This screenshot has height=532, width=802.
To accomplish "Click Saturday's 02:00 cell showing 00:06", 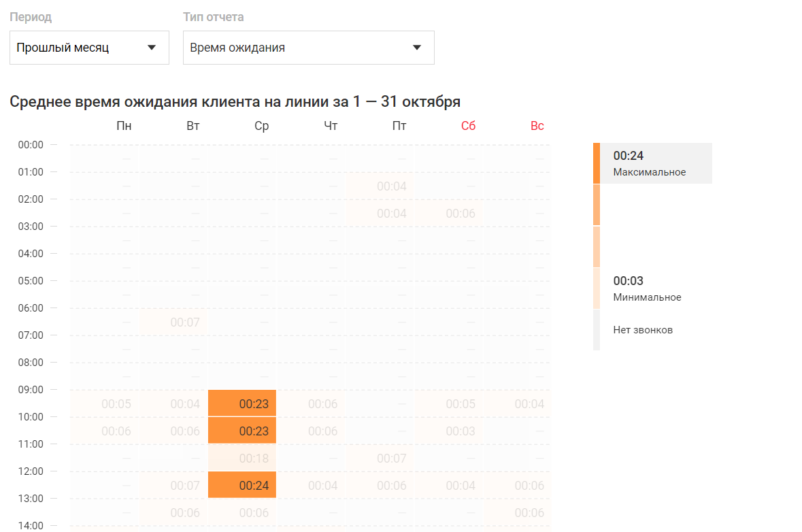I will [449, 213].
